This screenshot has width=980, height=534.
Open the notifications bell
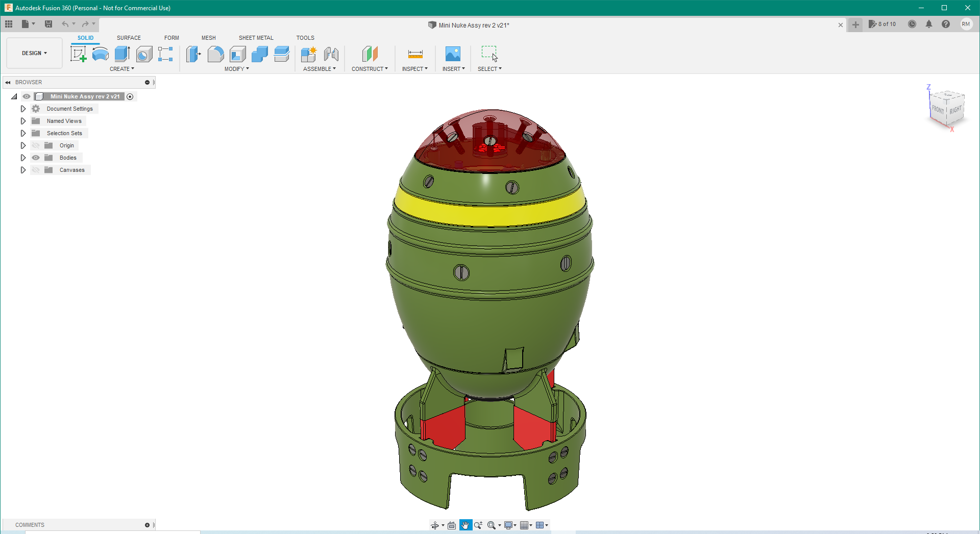point(929,24)
